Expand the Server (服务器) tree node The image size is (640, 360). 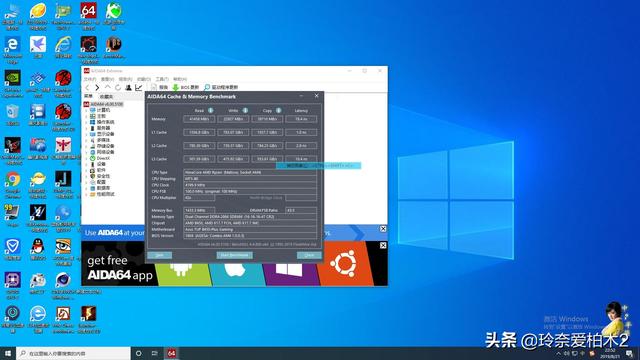tap(87, 128)
